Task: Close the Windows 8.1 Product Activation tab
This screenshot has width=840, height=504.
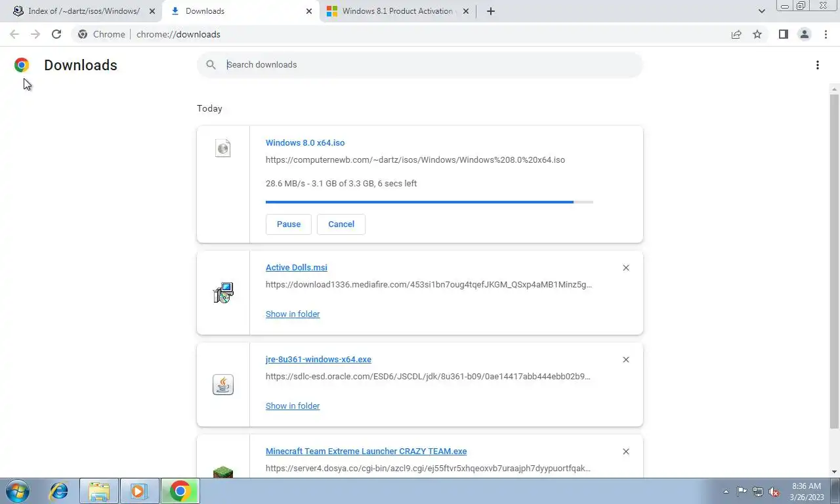Action: 465,11
